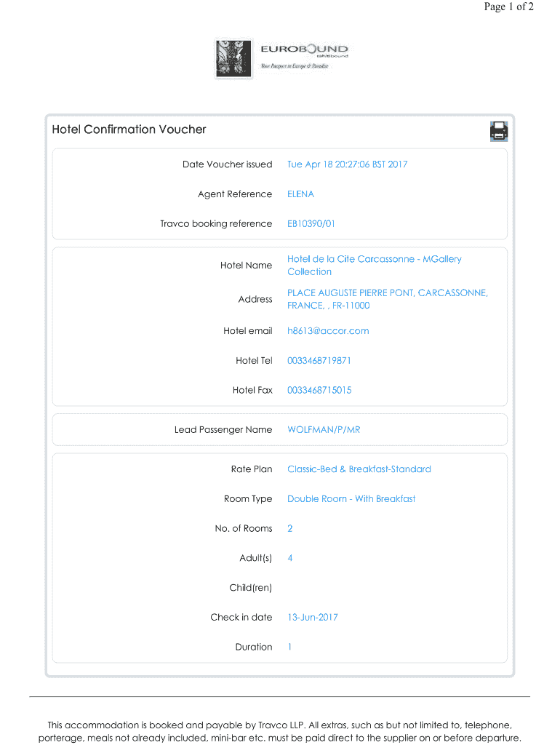Click the Travco booking reference EB10390/01

[311, 224]
